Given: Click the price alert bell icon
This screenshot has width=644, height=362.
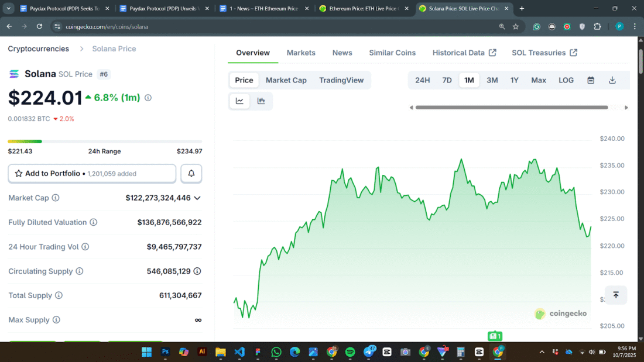Looking at the screenshot, I should [191, 174].
